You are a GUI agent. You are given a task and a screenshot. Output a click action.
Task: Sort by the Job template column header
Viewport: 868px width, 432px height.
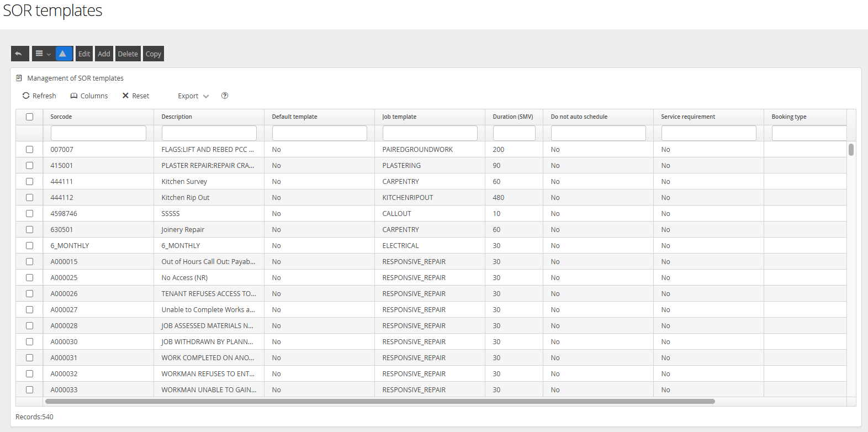(399, 117)
